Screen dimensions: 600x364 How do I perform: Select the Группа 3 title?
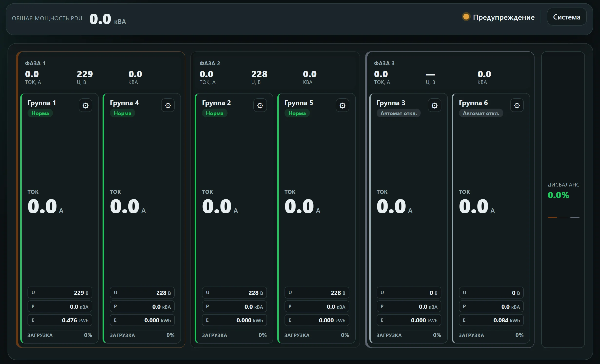click(x=391, y=103)
